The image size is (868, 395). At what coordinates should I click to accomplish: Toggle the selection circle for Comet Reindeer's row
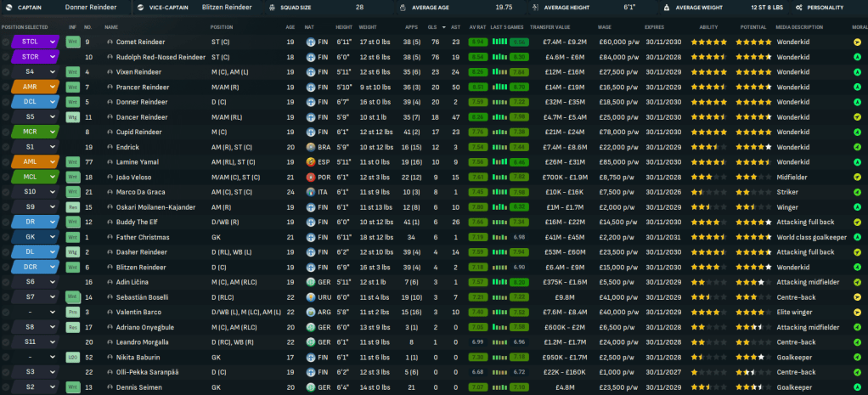(6, 42)
